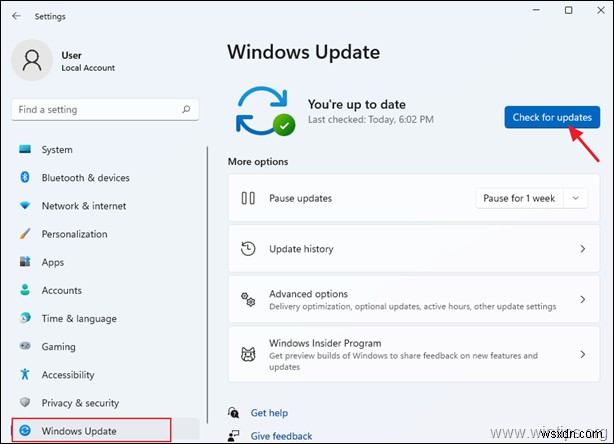
Task: Click the back arrow in title bar
Action: (x=15, y=15)
